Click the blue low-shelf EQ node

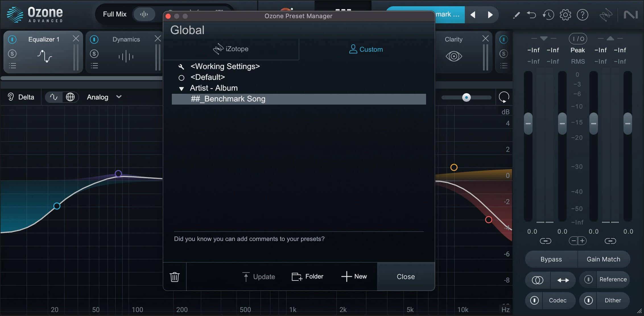pyautogui.click(x=57, y=206)
